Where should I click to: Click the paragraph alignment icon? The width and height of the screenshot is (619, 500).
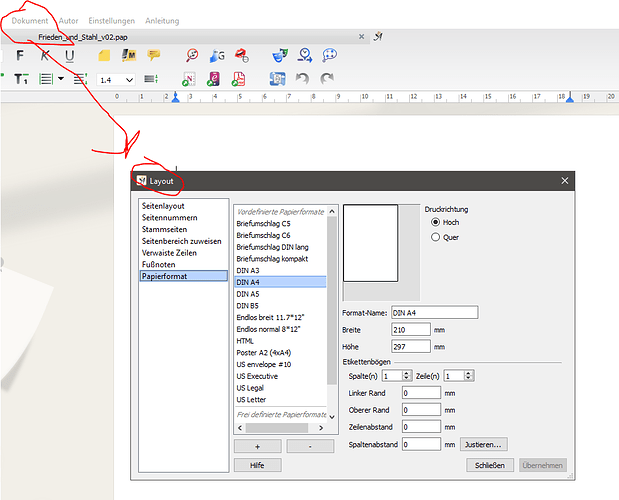[46, 79]
